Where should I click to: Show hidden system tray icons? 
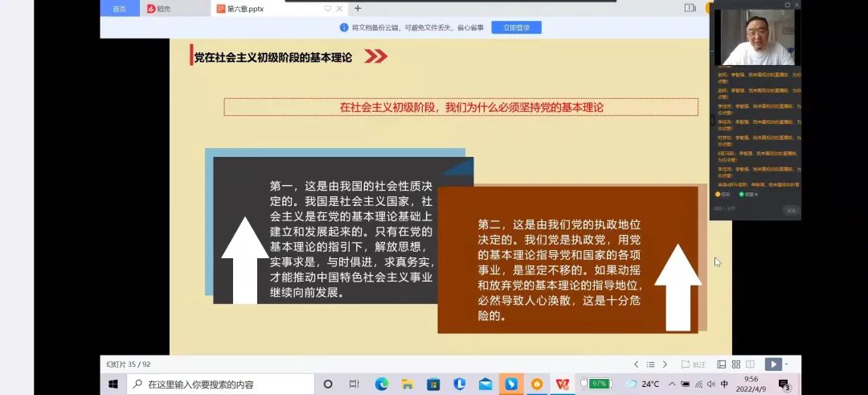tap(672, 385)
